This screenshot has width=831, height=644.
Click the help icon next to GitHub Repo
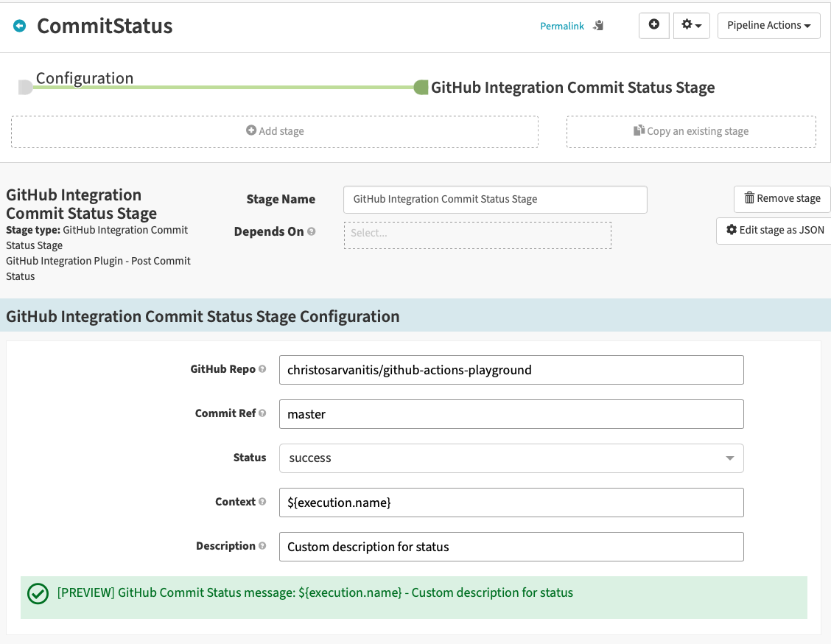pyautogui.click(x=262, y=369)
